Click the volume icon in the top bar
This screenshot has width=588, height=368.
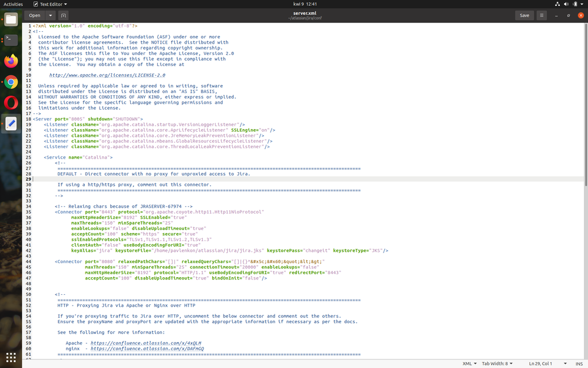point(566,4)
